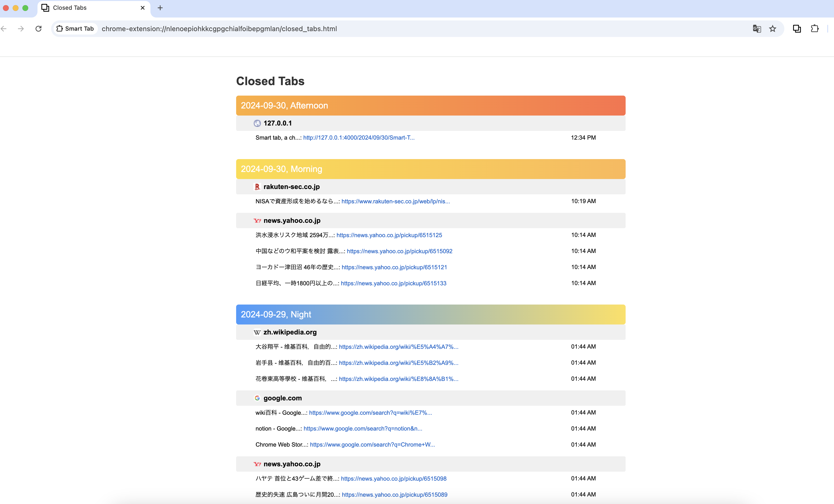Expand the 2024-09-30 Morning section
Viewport: 834px width, 504px height.
(430, 169)
